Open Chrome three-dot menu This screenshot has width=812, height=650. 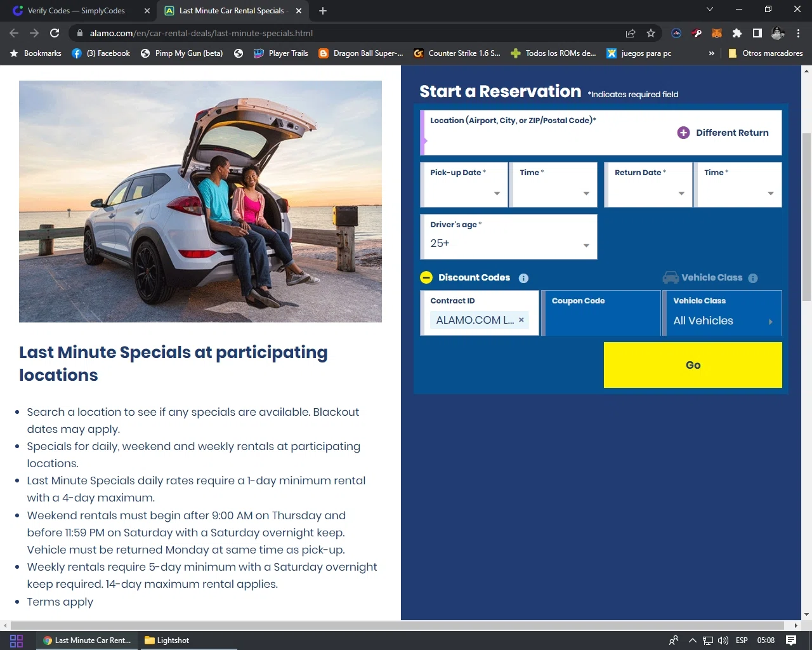click(798, 33)
